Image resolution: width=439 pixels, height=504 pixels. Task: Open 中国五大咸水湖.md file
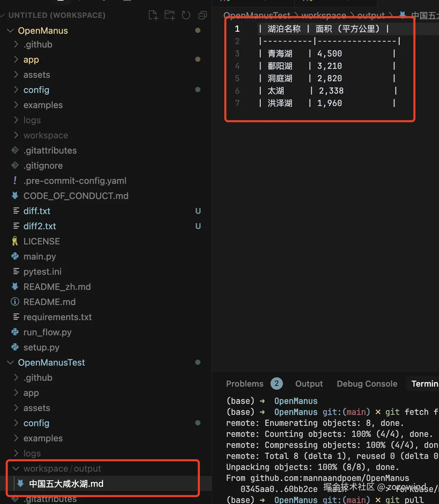tap(66, 484)
